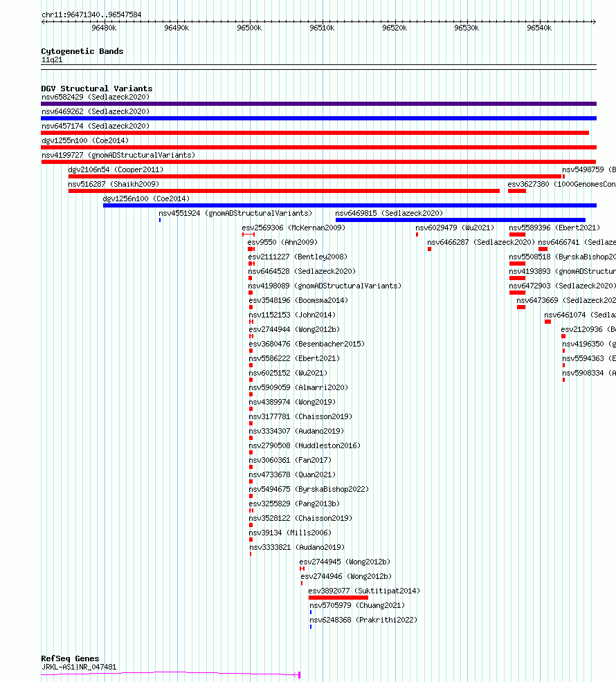The height and width of the screenshot is (682, 616).
Task: Open nsv4733678 (Quan2021) variant
Action: coord(292,475)
